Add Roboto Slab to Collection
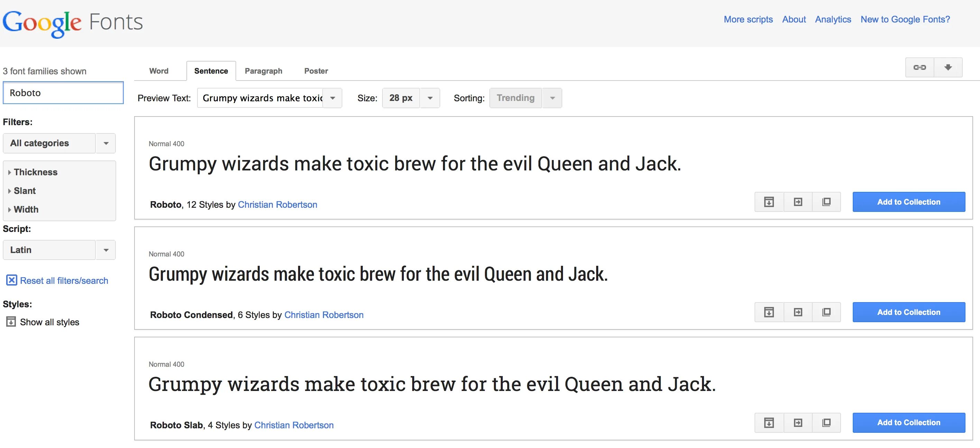Screen dimensions: 980x448 (909, 422)
